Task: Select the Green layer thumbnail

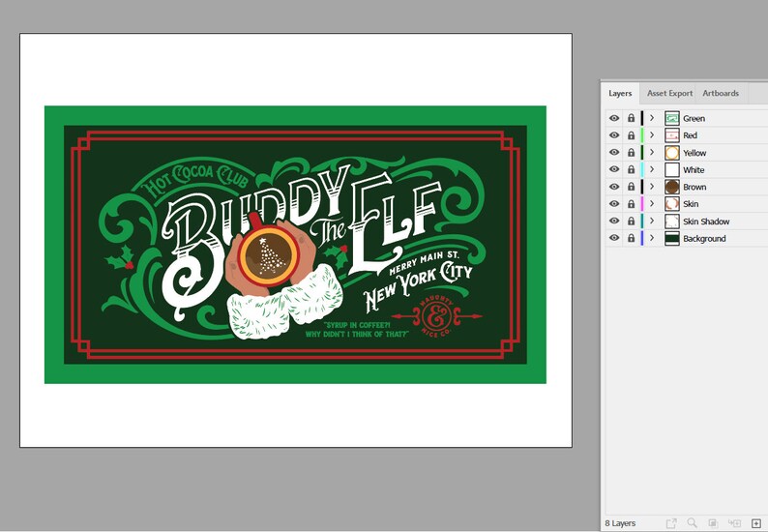Action: tap(672, 118)
